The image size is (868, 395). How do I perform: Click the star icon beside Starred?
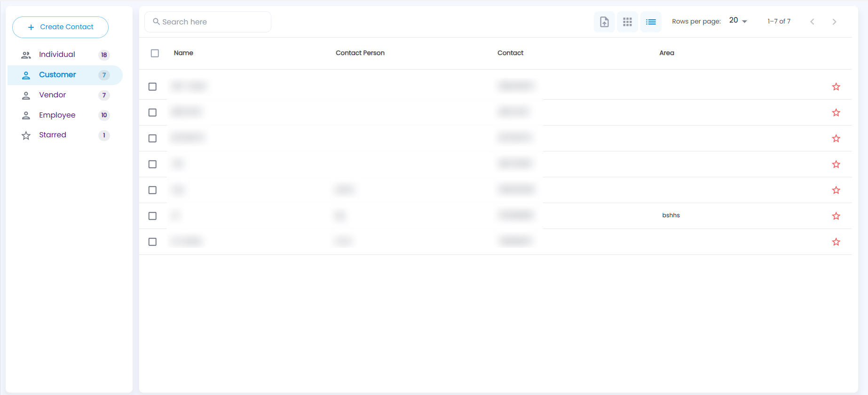[26, 135]
